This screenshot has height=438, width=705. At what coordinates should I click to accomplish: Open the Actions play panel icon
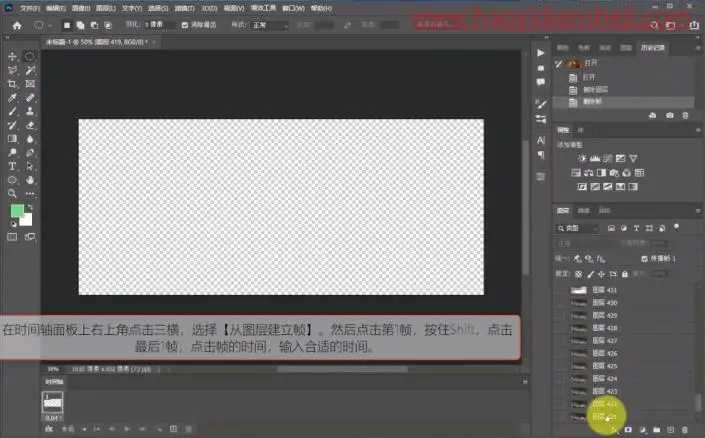[x=540, y=53]
